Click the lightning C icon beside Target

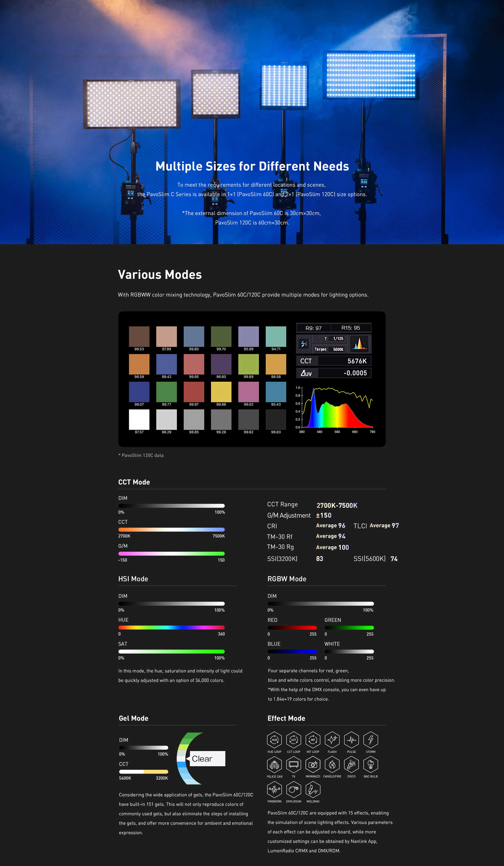coord(304,344)
